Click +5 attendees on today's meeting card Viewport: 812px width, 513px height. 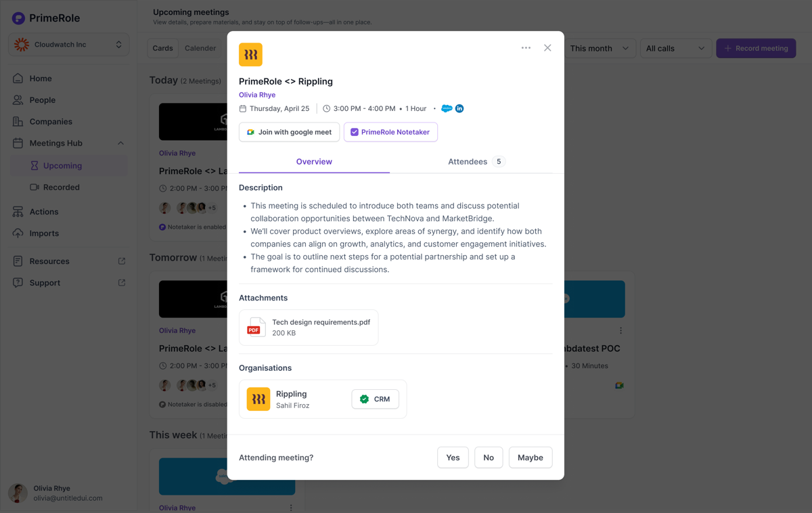(212, 208)
